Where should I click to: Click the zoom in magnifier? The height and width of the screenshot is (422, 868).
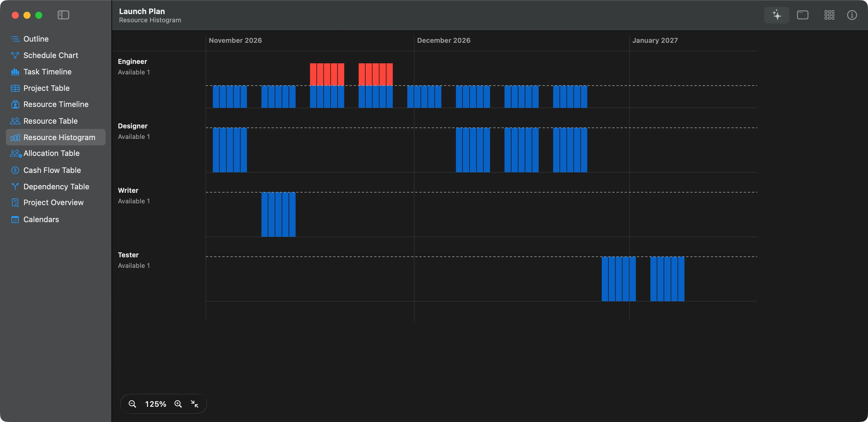178,404
